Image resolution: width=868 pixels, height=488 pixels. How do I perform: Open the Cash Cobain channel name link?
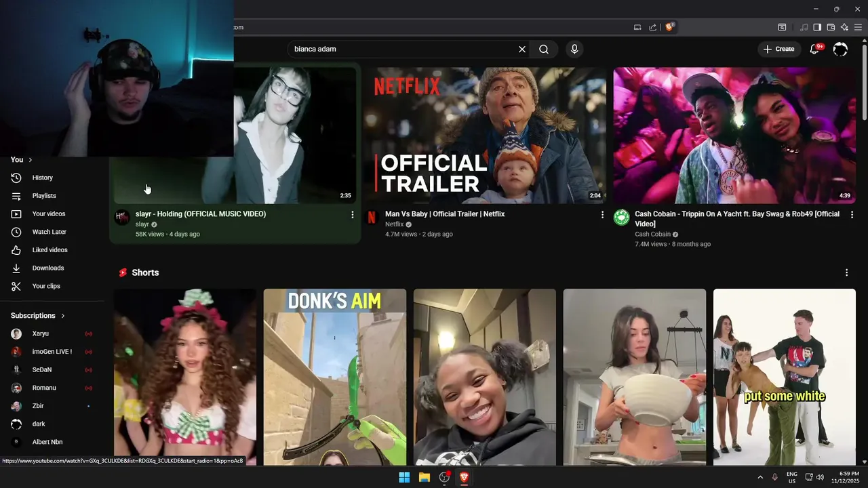tap(652, 235)
